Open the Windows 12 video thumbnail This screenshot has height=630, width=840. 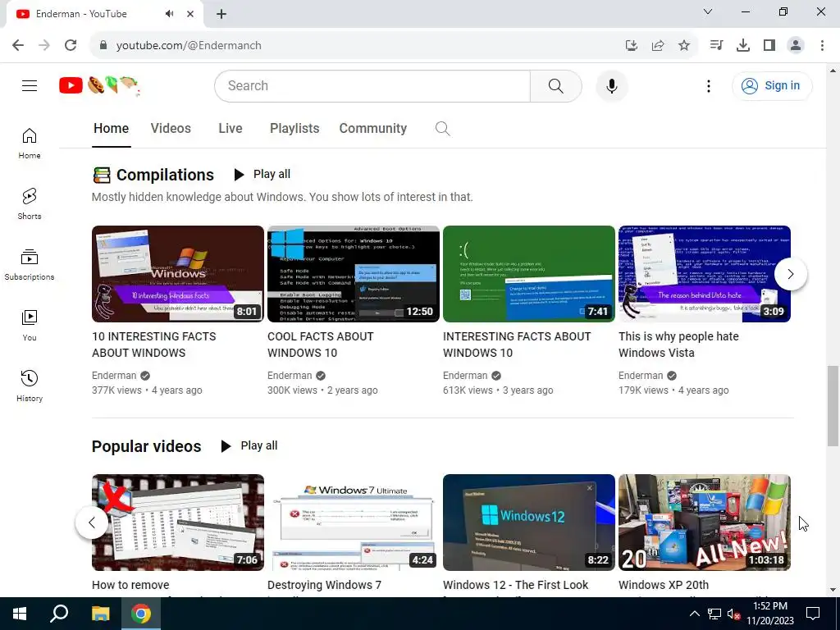tap(529, 523)
